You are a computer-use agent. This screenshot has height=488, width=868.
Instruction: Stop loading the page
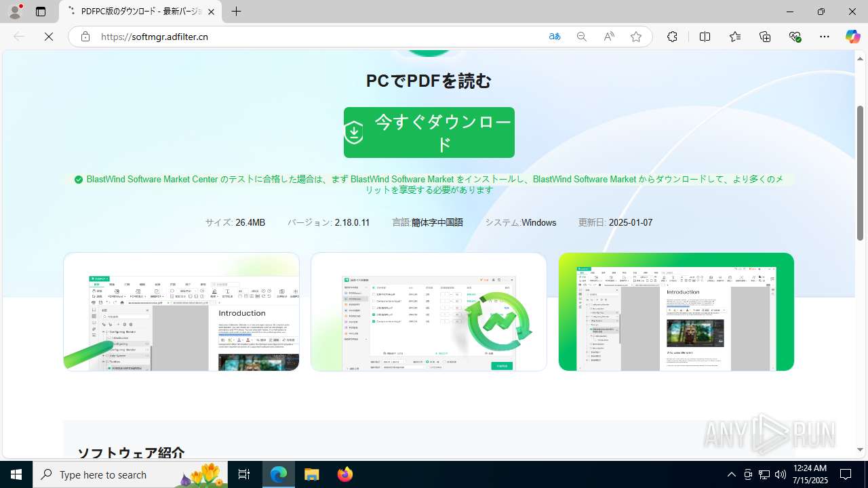[x=49, y=37]
